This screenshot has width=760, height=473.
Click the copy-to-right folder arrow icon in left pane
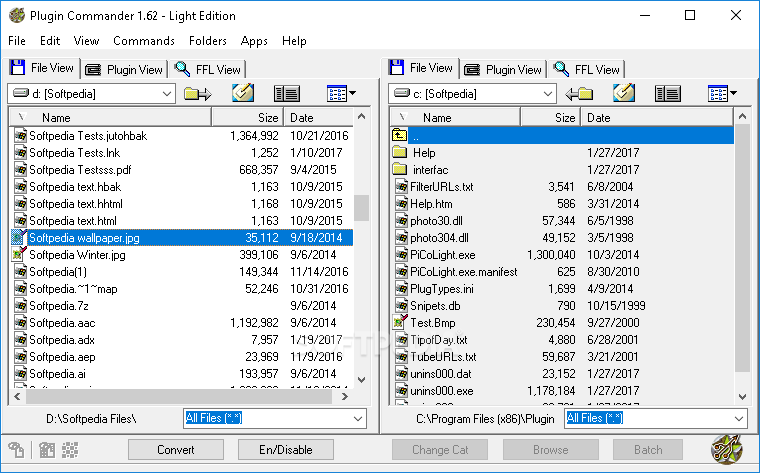[198, 94]
